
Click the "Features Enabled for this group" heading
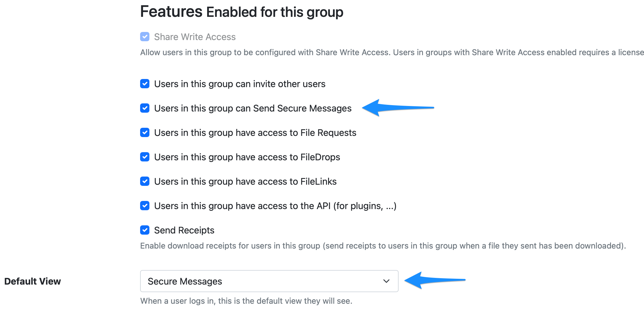tap(241, 12)
